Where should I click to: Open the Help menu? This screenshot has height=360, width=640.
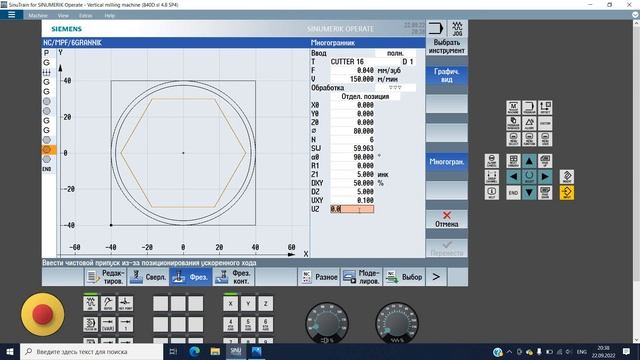[109, 16]
